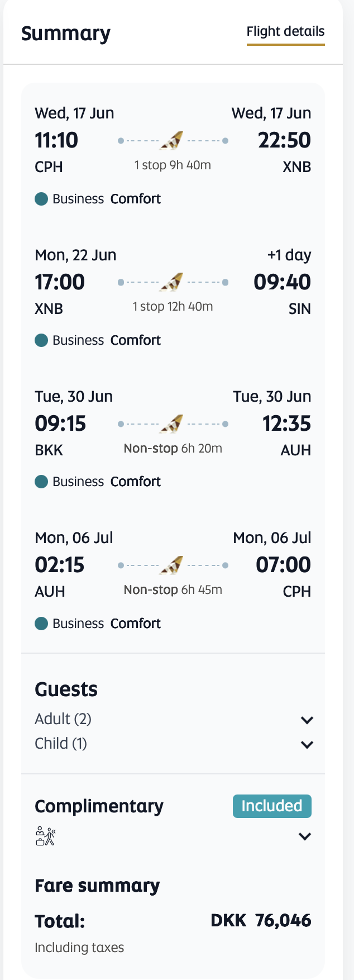Click the teal fare dot on XNB–SIN flight
The image size is (354, 980).
coord(41,340)
